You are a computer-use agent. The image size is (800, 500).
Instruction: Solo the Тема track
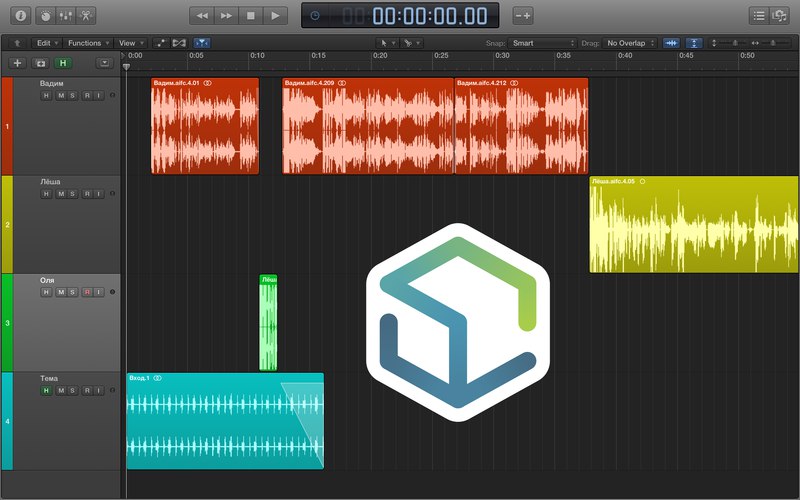[72, 391]
